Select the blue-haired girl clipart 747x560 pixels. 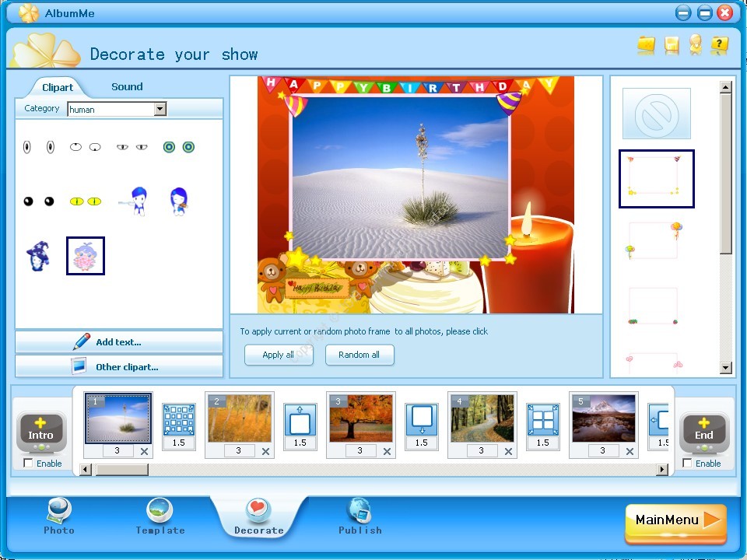178,201
